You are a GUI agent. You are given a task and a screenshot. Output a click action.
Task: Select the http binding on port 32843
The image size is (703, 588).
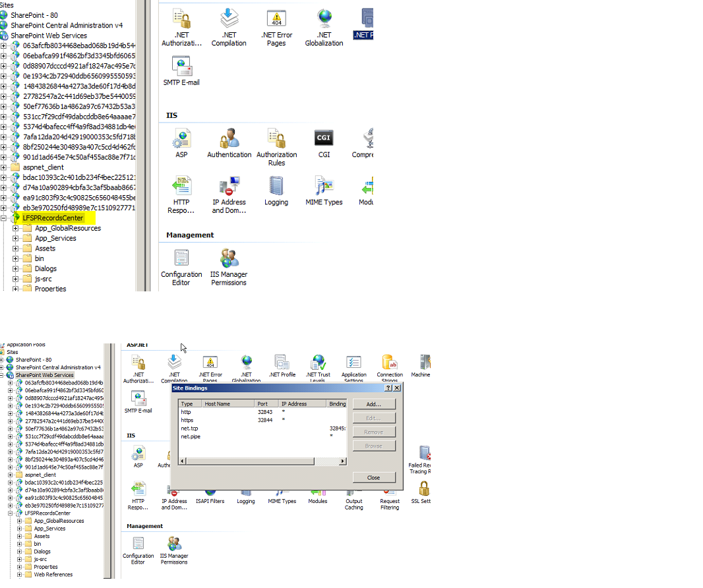coord(262,412)
